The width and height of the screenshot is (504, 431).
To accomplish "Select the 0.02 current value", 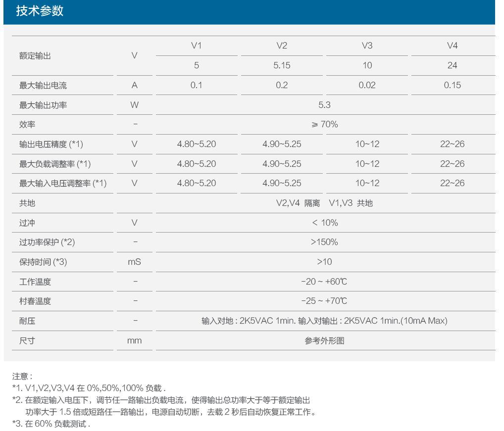I will click(x=367, y=85).
